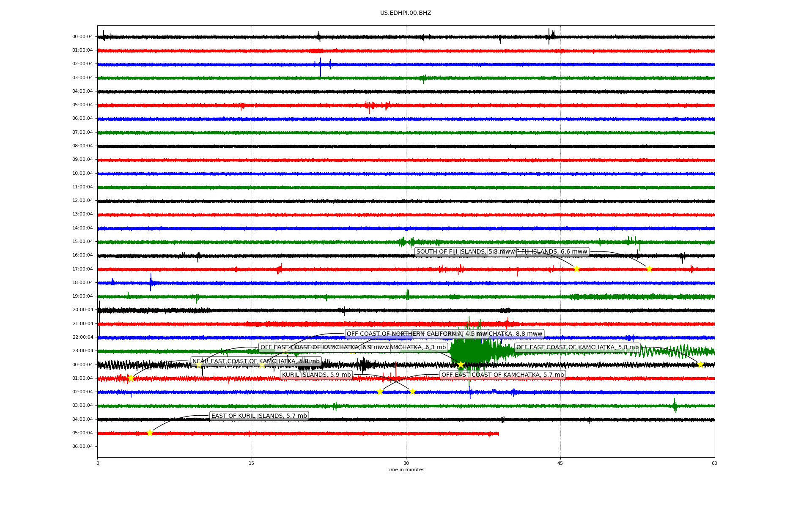812x508 pixels.
Task: Click the star marker for East of Kuril Islands event
Action: [150, 433]
